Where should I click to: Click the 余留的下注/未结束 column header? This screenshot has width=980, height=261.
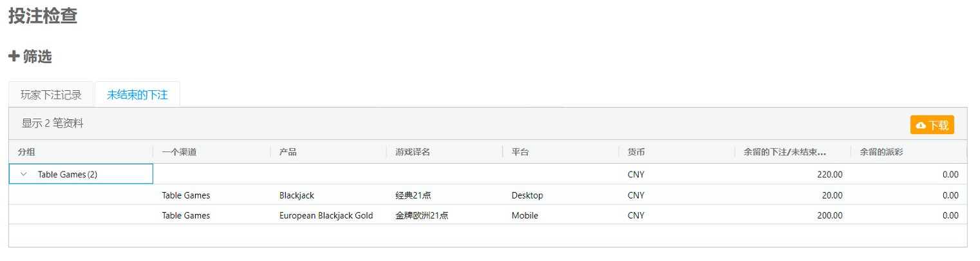pyautogui.click(x=785, y=152)
